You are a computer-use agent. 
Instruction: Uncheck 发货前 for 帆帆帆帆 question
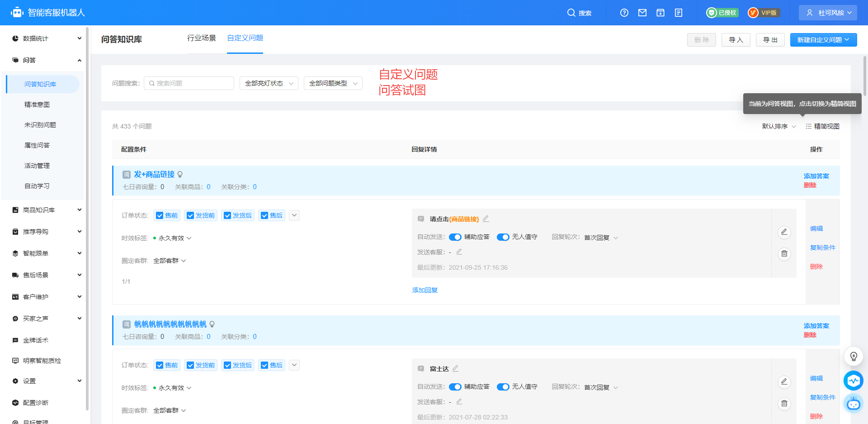190,365
